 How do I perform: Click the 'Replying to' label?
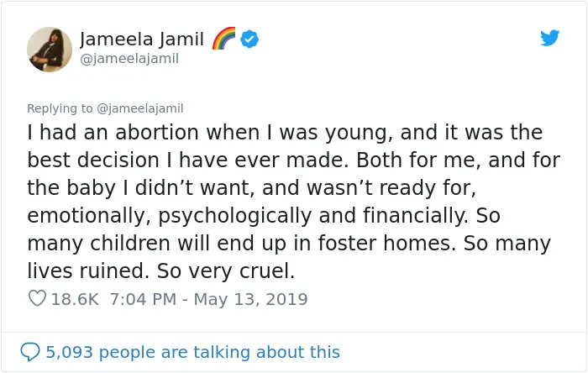pyautogui.click(x=60, y=108)
